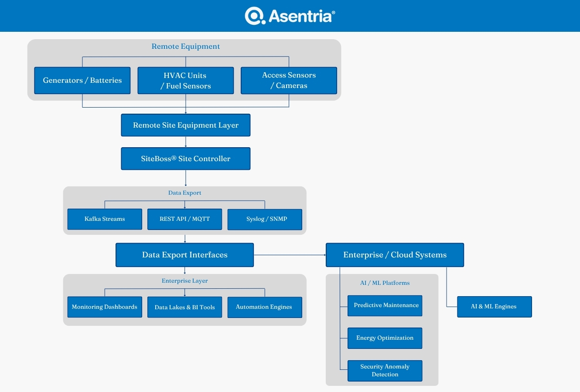Click the AI & ML Engines box

point(495,307)
